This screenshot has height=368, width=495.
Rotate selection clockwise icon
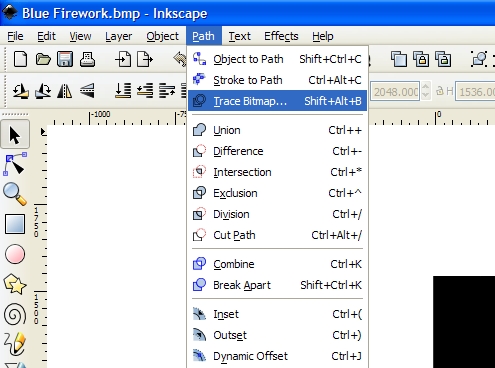(x=43, y=91)
